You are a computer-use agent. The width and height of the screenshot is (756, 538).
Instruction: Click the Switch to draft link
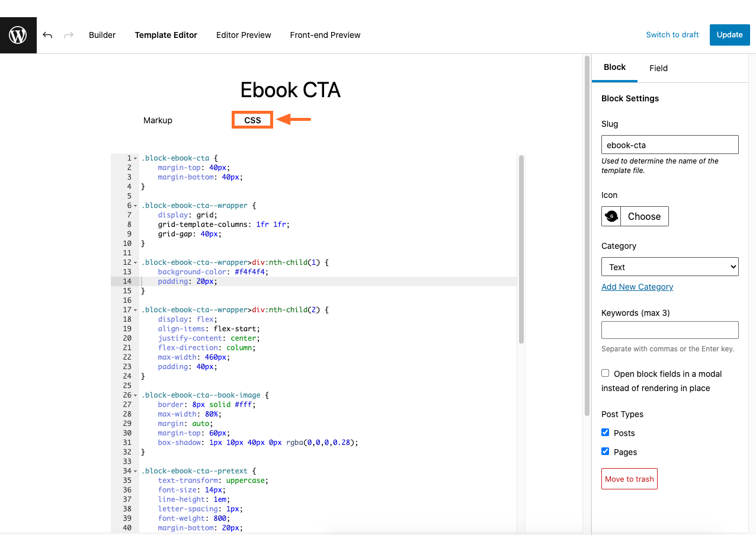(672, 35)
